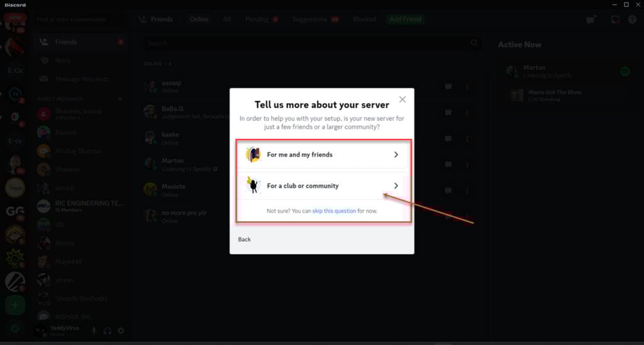Mute microphone in the user panel
Viewport: 644px width, 345px height.
point(94,331)
